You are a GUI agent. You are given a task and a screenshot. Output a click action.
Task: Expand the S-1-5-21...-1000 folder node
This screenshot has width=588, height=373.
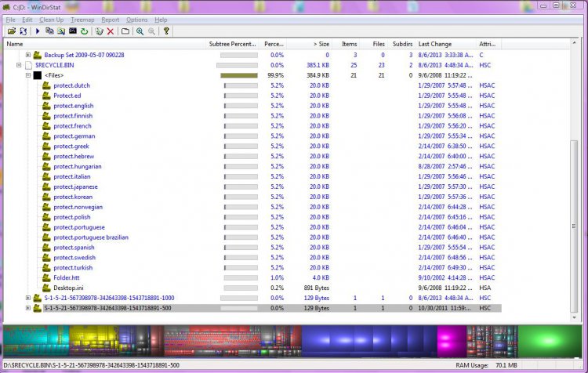[x=28, y=298]
